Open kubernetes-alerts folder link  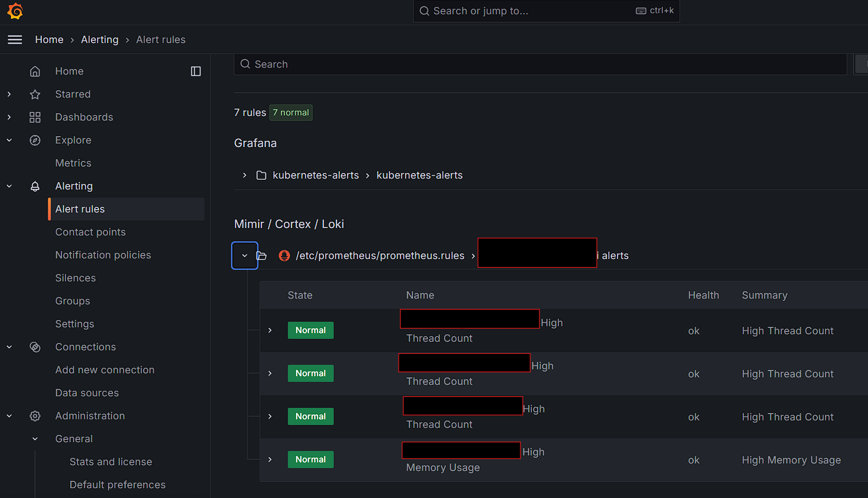click(315, 175)
